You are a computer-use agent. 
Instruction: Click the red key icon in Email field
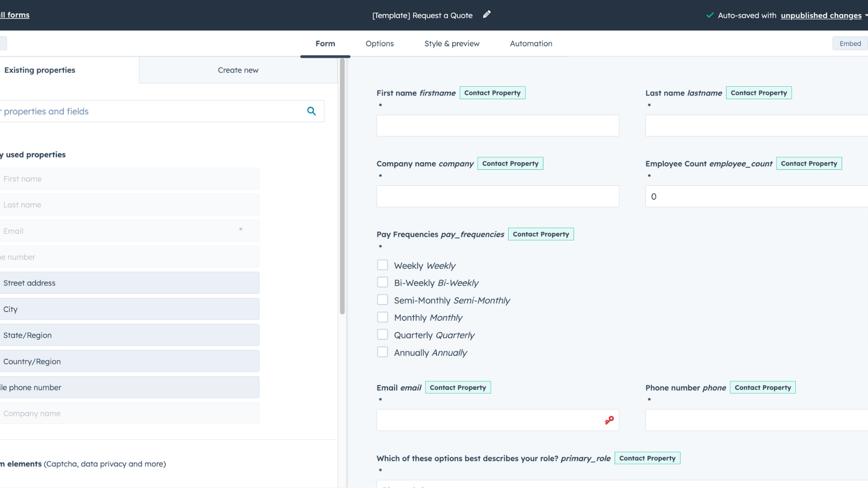609,420
